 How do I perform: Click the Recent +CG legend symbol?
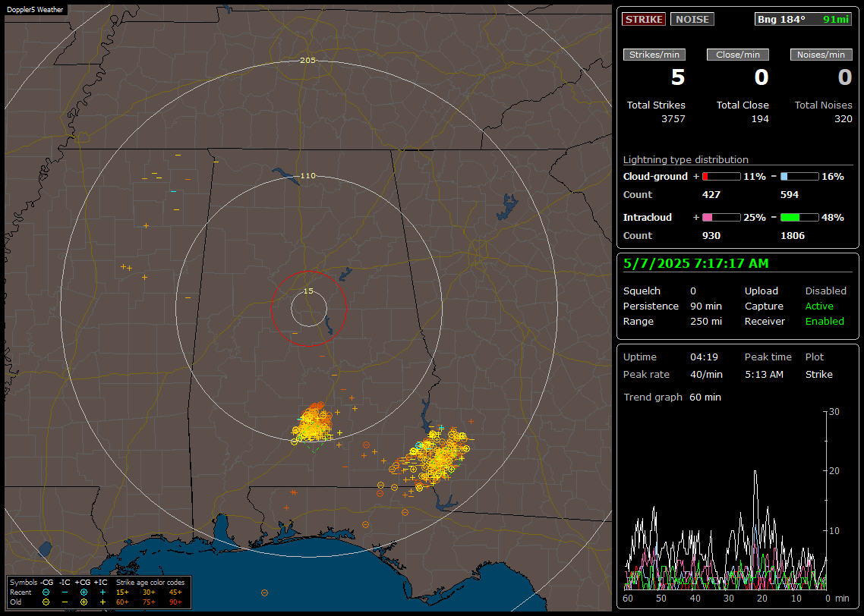pos(84,592)
